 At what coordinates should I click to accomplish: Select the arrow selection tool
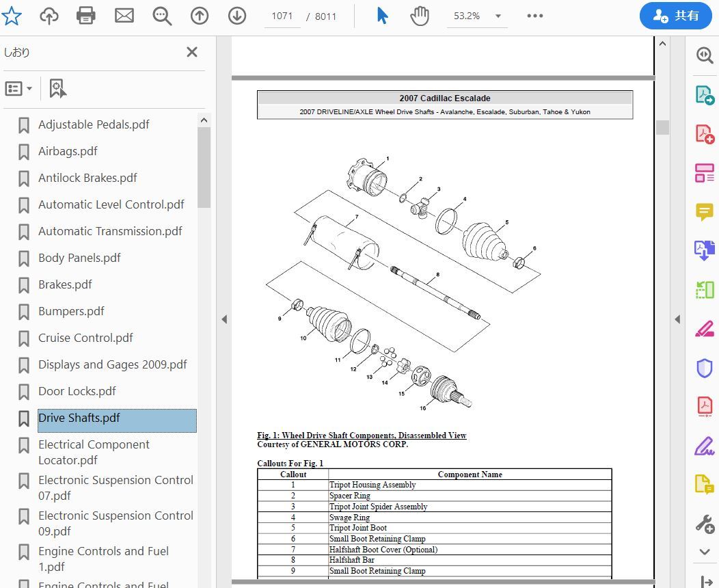pyautogui.click(x=382, y=16)
